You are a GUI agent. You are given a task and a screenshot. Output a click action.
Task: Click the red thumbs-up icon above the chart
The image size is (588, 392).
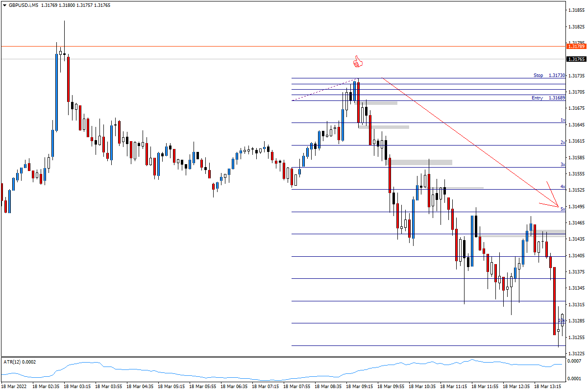(358, 62)
